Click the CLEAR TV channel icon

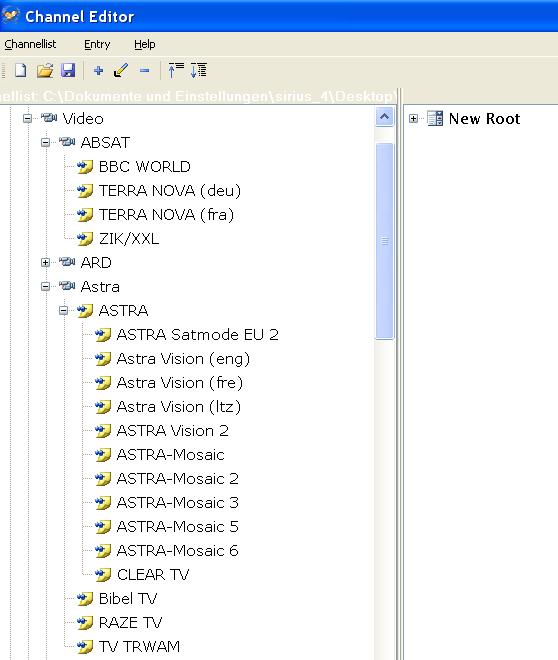pos(103,575)
